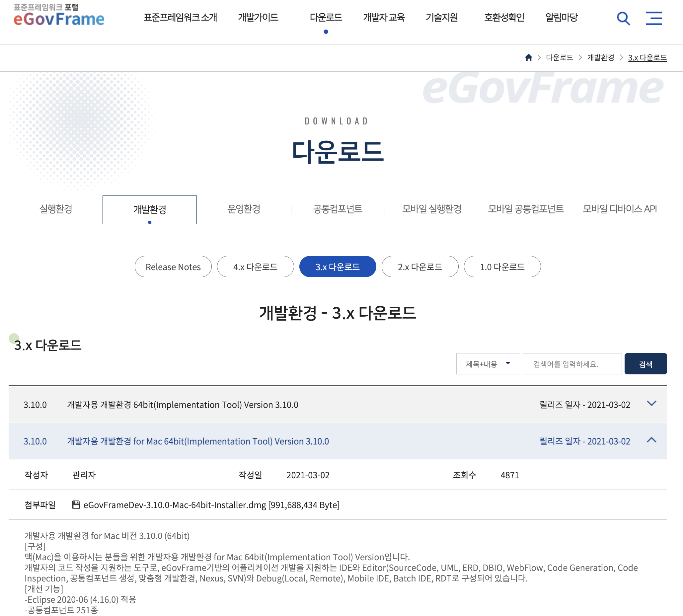Collapse the Mac 64bit release row chevron
Image resolution: width=683 pixels, height=616 pixels.
pyautogui.click(x=651, y=440)
